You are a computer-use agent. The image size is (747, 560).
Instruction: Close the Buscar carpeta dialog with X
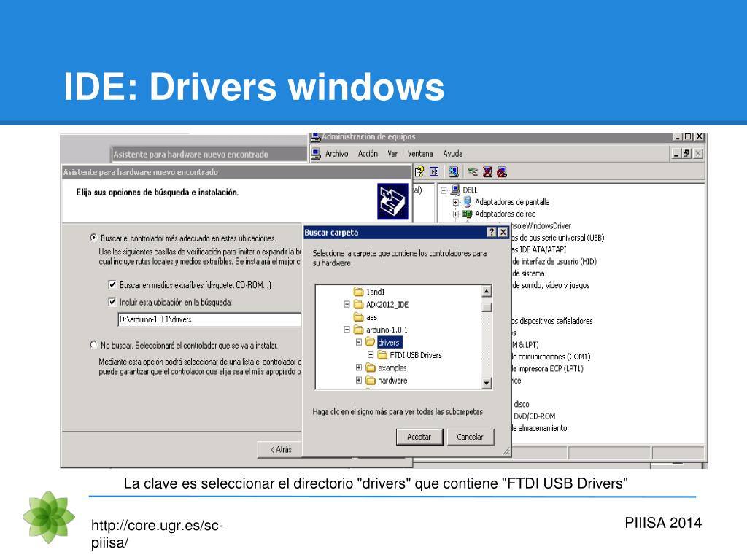[503, 233]
